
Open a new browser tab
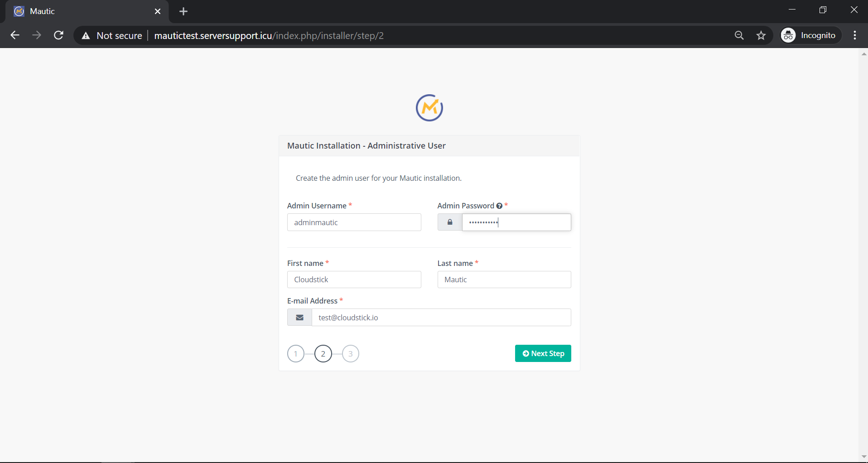[x=183, y=11]
